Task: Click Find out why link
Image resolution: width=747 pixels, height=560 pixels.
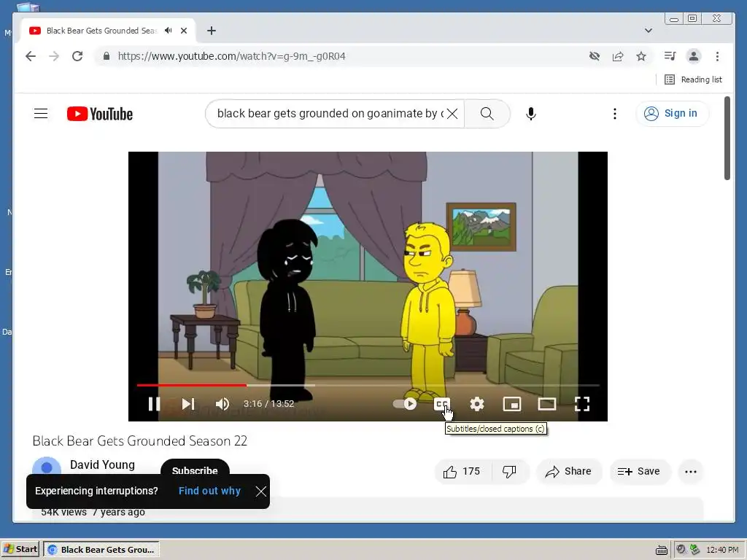Action: tap(209, 491)
